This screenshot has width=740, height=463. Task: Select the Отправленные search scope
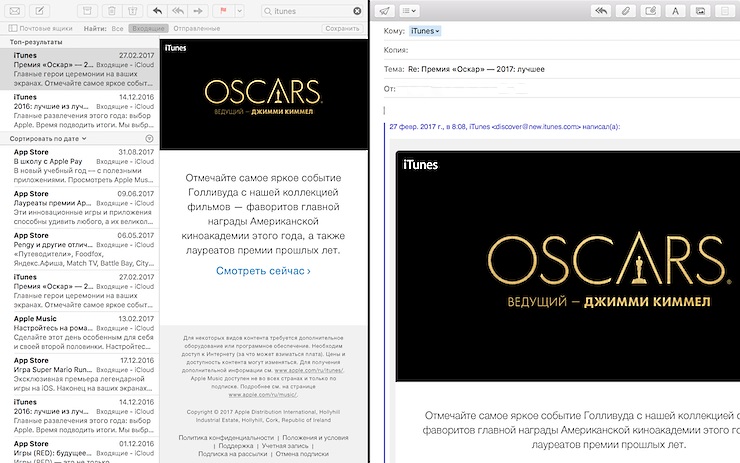(196, 28)
